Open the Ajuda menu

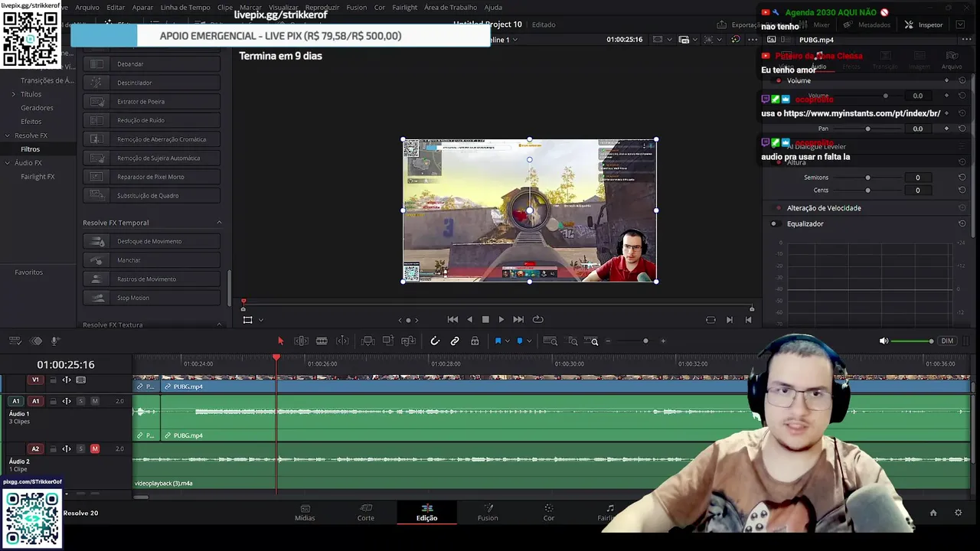(x=493, y=8)
